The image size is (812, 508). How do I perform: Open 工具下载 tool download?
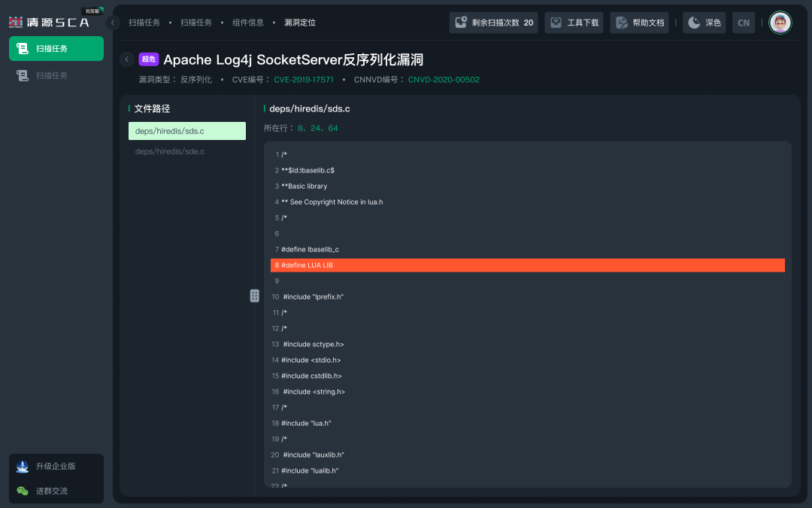click(x=574, y=23)
